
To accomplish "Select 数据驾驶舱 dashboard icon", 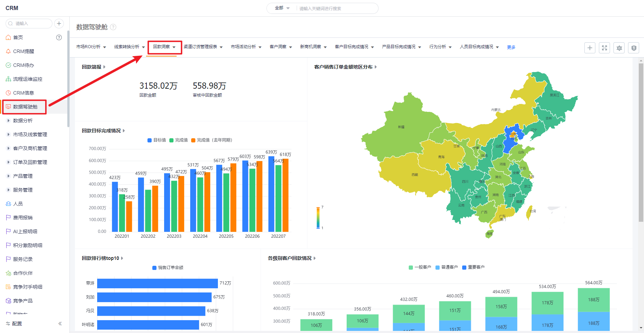I will 8,107.
